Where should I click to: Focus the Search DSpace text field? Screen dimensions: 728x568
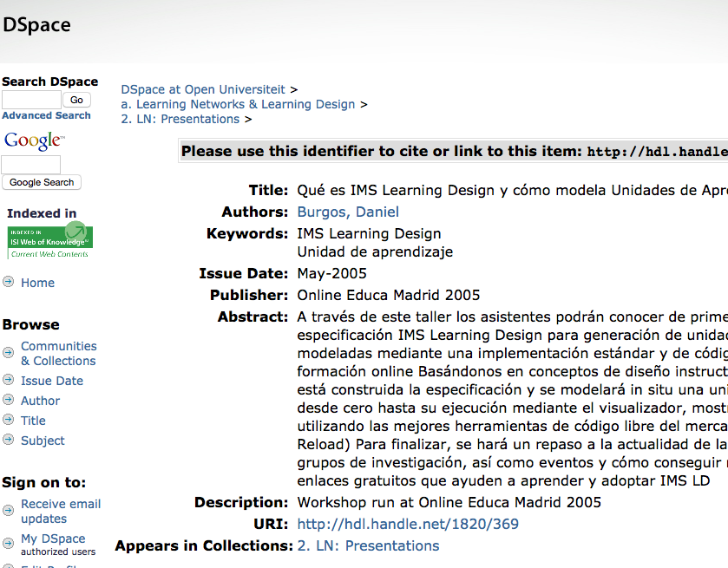(x=31, y=100)
